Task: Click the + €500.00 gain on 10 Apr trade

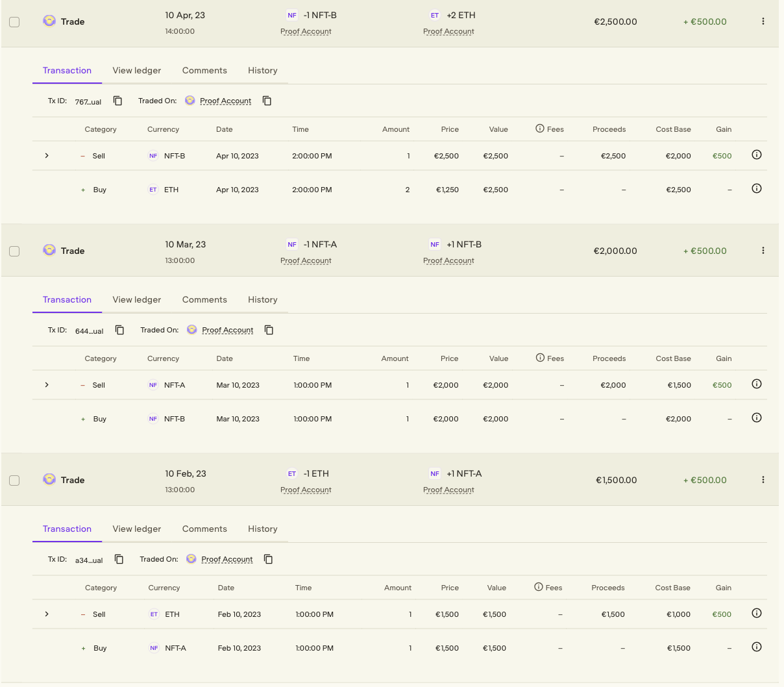Action: [705, 21]
